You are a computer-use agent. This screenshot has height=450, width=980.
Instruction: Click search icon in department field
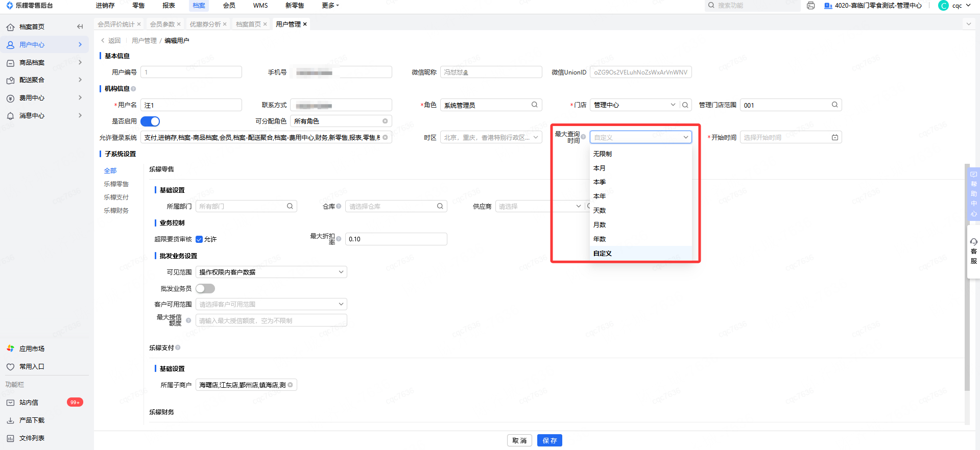point(290,206)
